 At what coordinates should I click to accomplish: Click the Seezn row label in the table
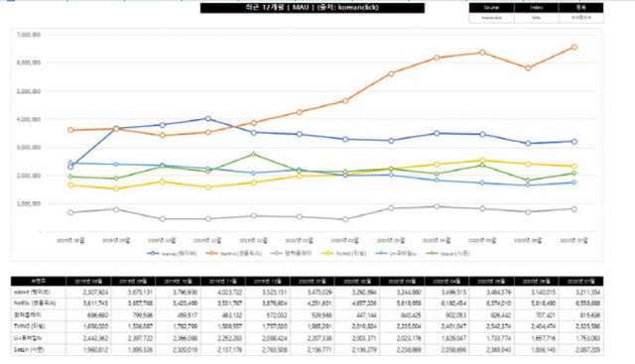click(29, 349)
